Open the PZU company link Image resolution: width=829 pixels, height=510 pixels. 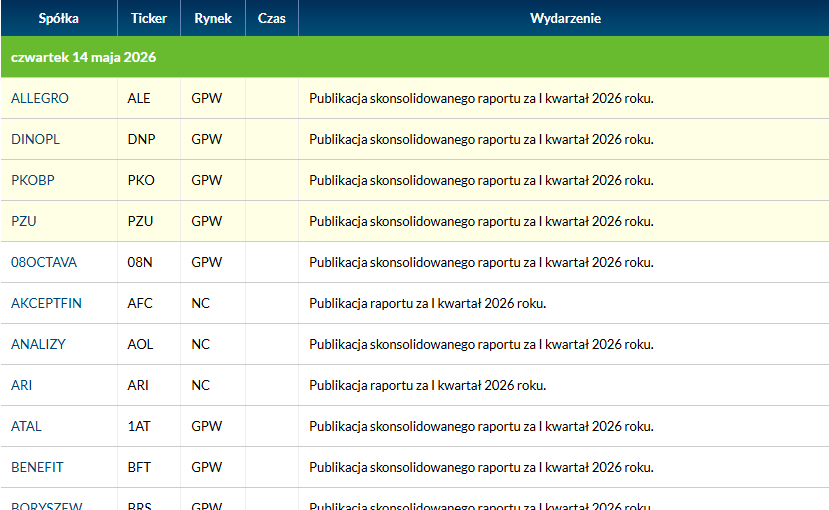[24, 221]
